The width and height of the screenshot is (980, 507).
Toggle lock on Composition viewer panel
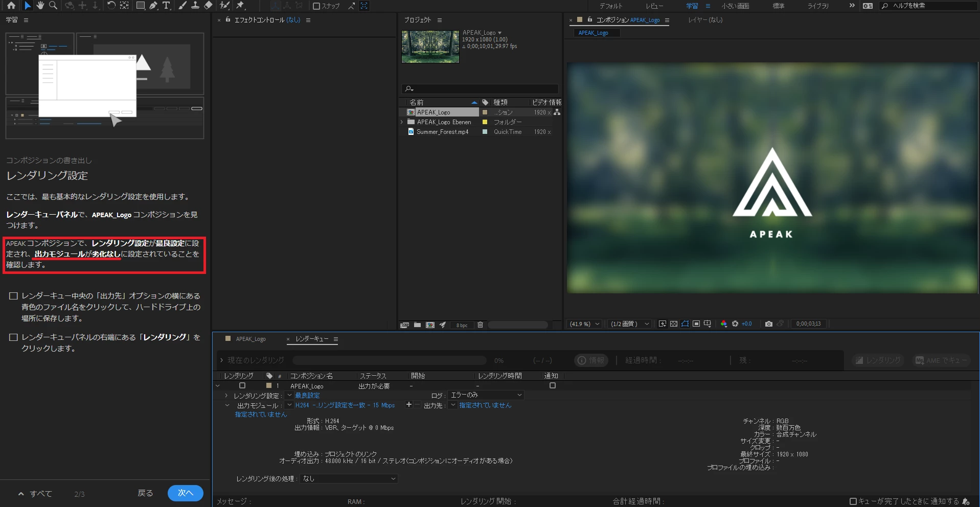(589, 19)
